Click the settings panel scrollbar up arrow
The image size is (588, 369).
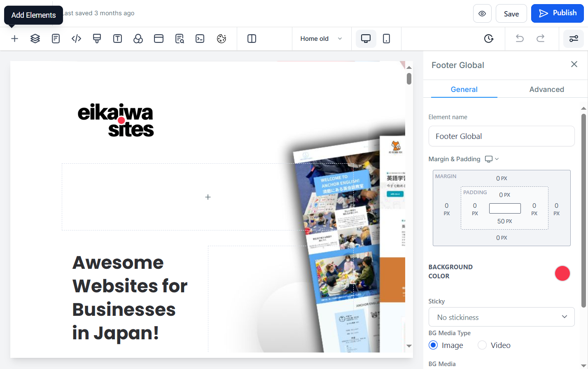pyautogui.click(x=583, y=108)
